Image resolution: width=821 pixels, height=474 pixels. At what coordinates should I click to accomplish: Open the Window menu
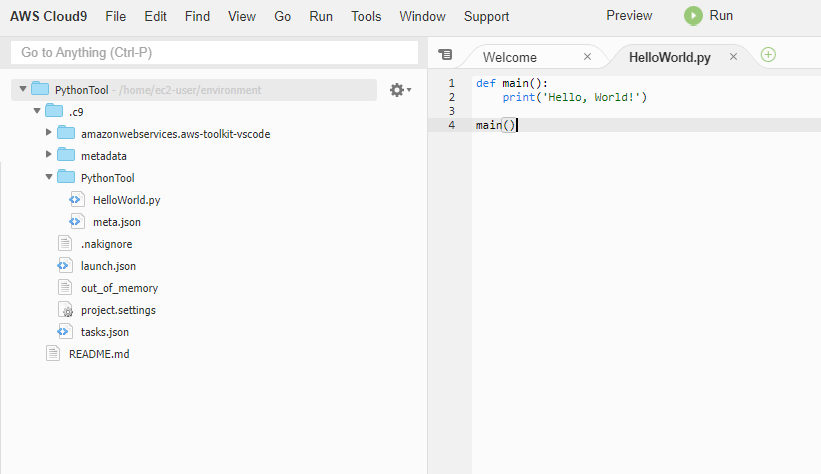[423, 17]
